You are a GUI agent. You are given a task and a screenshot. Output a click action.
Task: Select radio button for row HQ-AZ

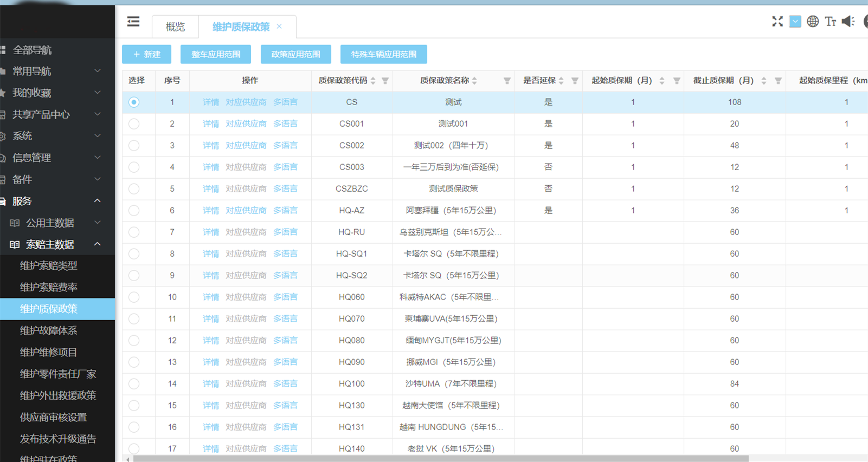click(x=134, y=210)
